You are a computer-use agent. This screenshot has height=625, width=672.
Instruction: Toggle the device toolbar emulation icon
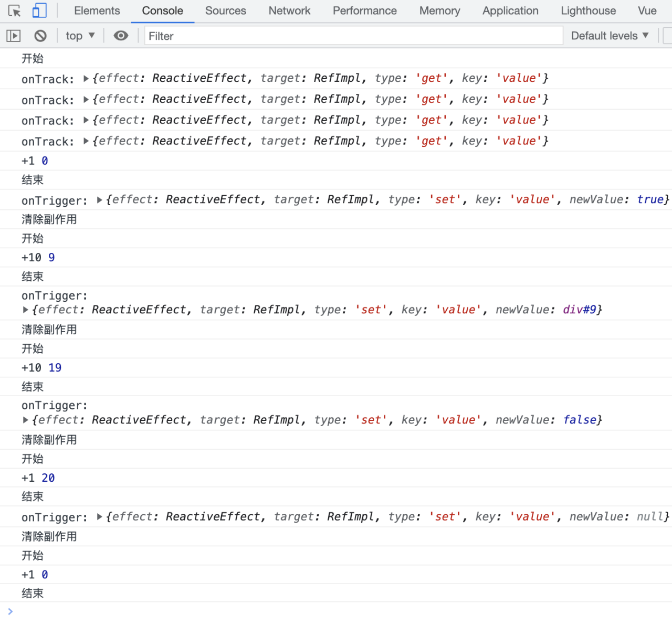[39, 10]
